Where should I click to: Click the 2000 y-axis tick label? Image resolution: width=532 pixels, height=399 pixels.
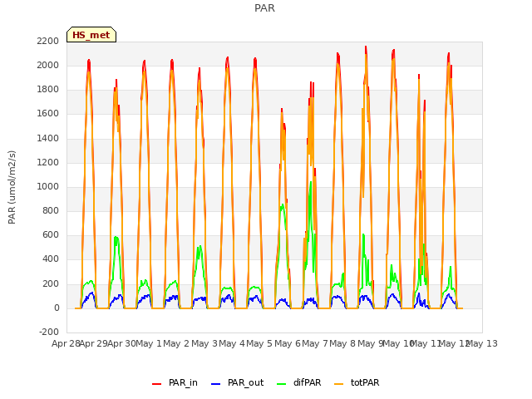tap(48, 65)
